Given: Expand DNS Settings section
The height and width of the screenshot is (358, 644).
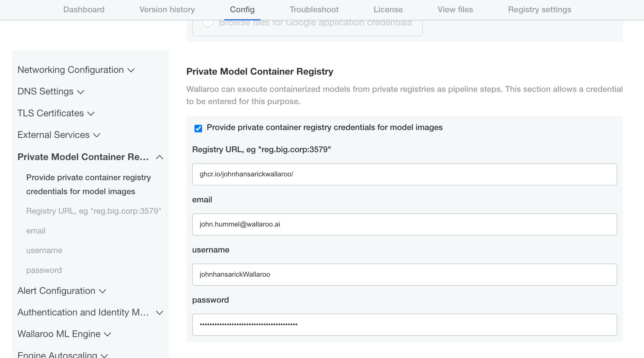Looking at the screenshot, I should tap(51, 91).
